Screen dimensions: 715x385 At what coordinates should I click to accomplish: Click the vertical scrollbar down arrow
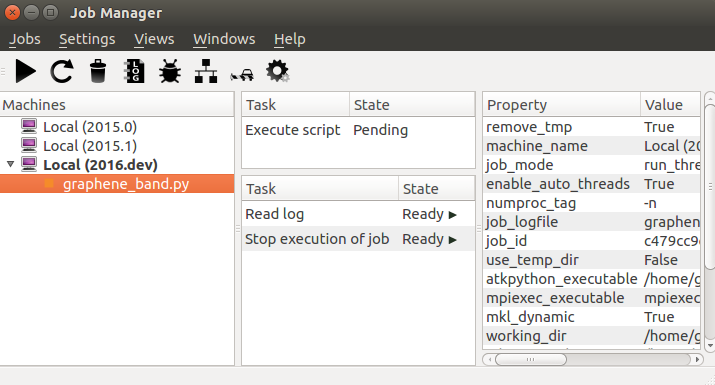tap(710, 346)
